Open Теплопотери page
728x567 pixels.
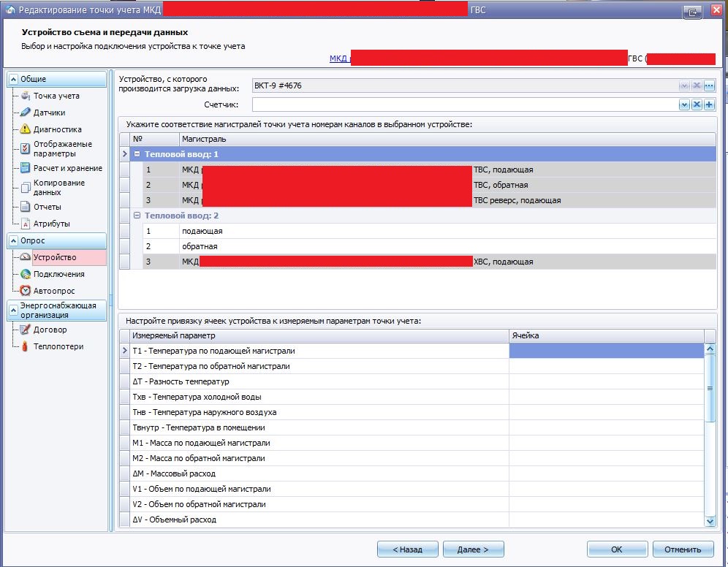(58, 346)
